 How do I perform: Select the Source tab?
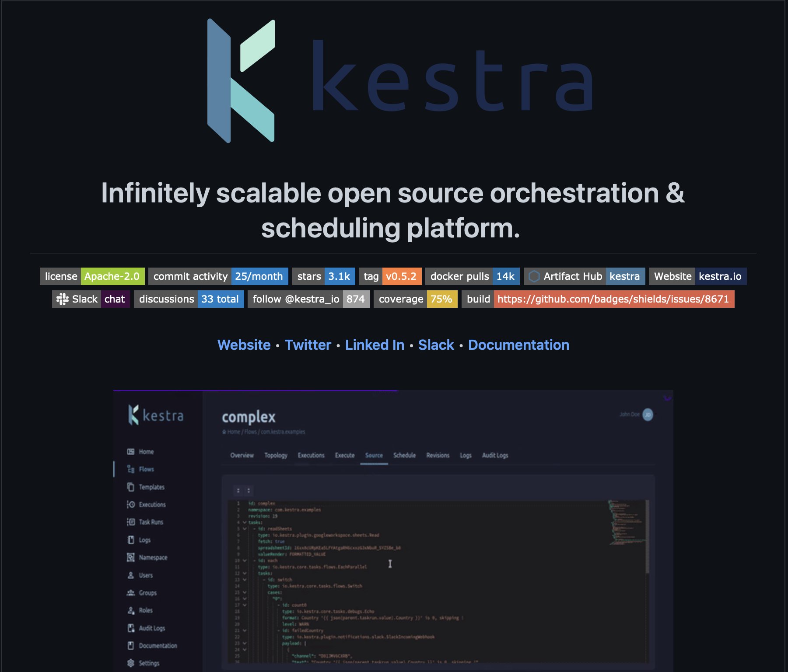coord(374,455)
